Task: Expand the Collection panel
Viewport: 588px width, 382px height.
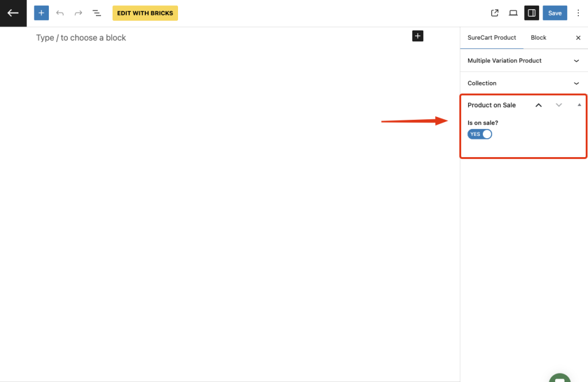Action: [x=577, y=83]
